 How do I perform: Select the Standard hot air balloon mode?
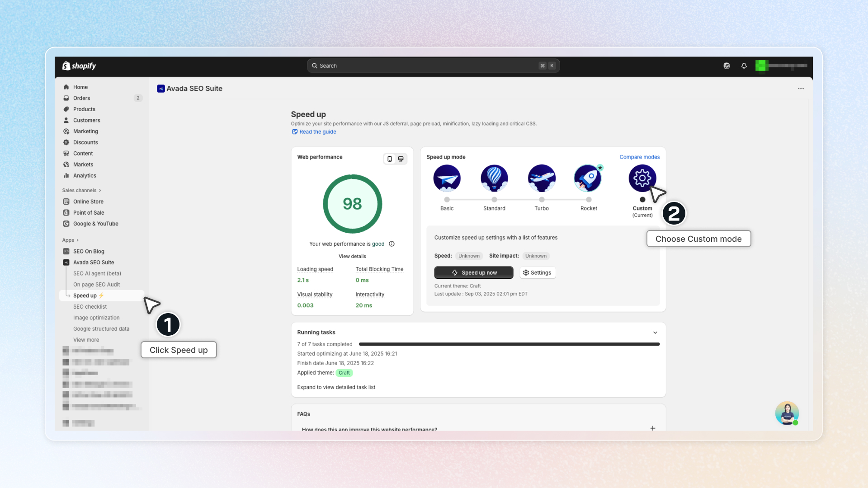coord(494,178)
